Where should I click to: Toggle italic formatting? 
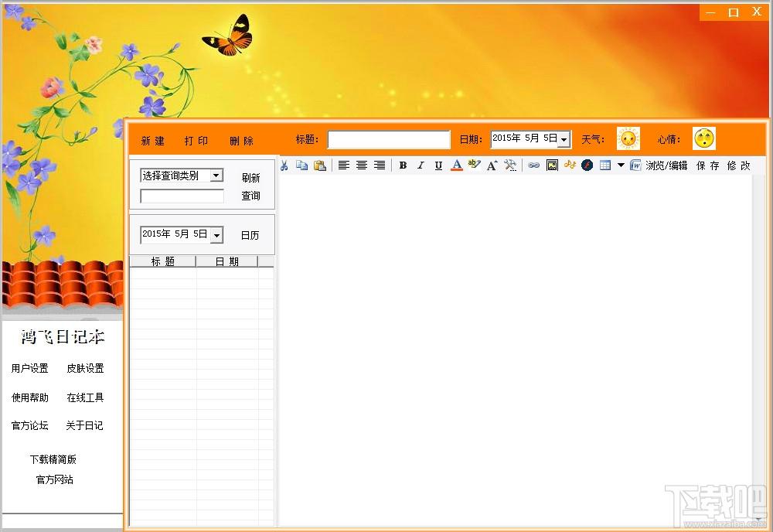[421, 165]
